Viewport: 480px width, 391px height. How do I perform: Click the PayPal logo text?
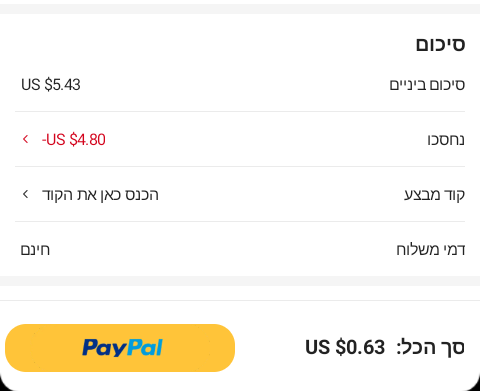tap(122, 348)
